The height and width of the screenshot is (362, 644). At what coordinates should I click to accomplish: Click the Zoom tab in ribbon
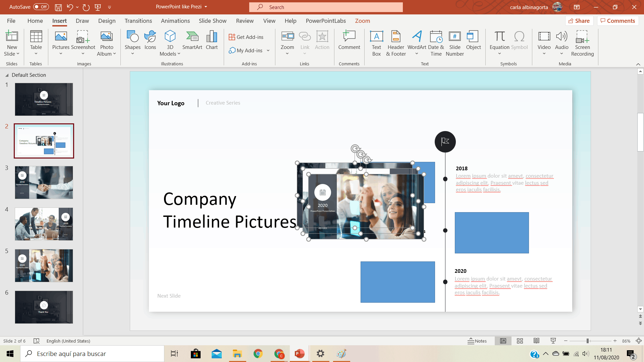pyautogui.click(x=362, y=21)
